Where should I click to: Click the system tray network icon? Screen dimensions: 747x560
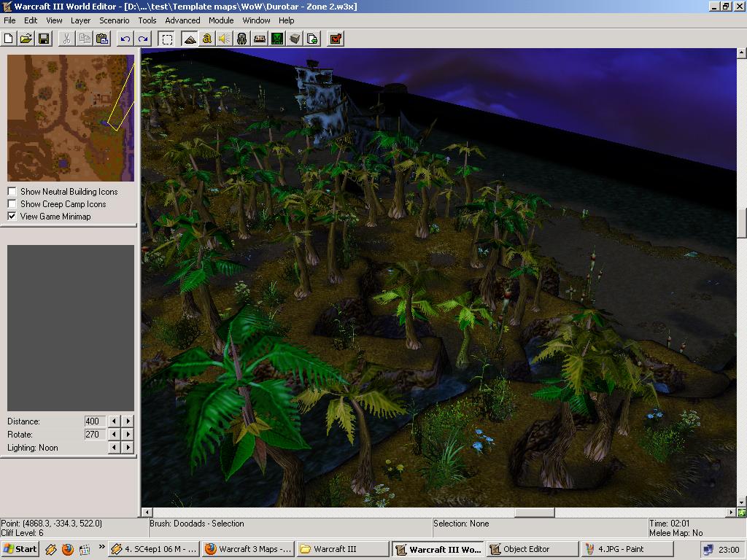pyautogui.click(x=708, y=550)
